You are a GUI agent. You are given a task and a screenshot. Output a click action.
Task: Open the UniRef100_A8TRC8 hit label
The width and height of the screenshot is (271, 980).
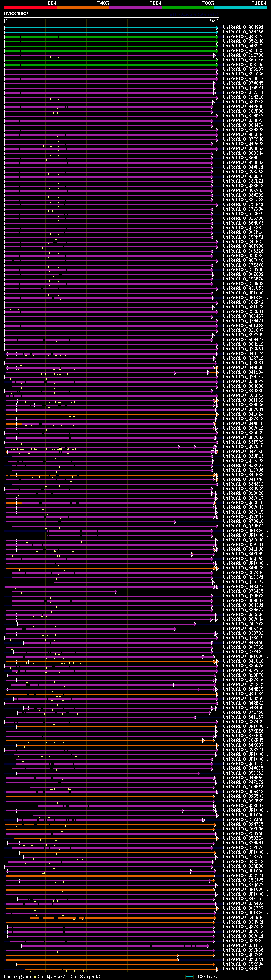click(x=243, y=307)
